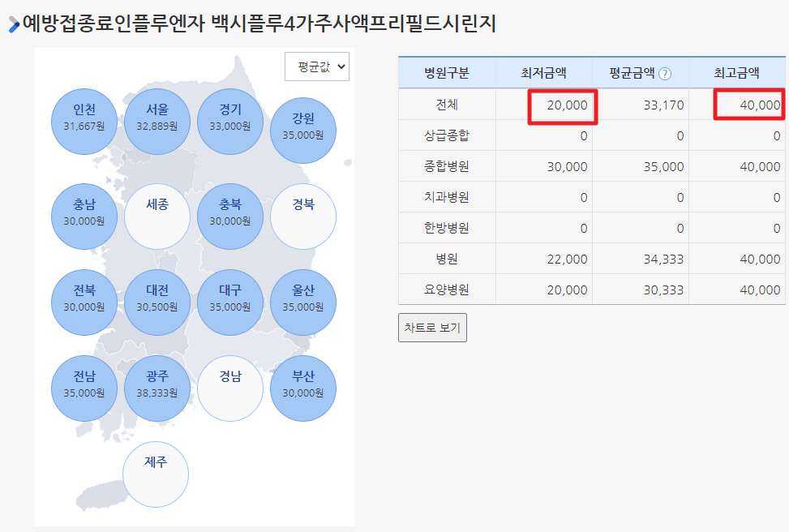Screen dimensions: 789x532
Task: Click the 전체 average 33,170 cell
Action: 641,105
